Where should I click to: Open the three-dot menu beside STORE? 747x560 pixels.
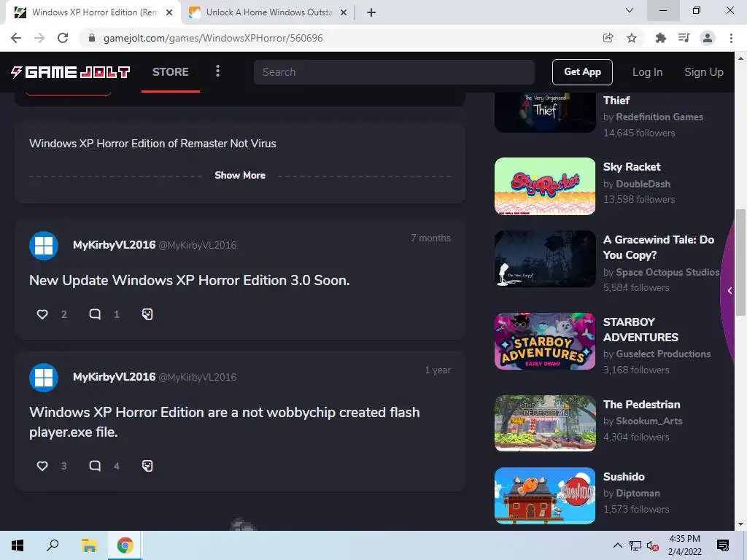click(x=217, y=71)
